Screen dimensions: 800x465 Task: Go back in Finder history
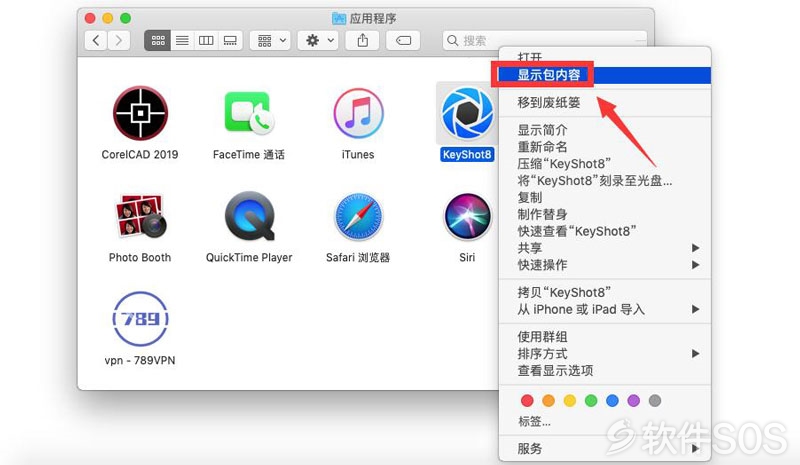tap(96, 40)
